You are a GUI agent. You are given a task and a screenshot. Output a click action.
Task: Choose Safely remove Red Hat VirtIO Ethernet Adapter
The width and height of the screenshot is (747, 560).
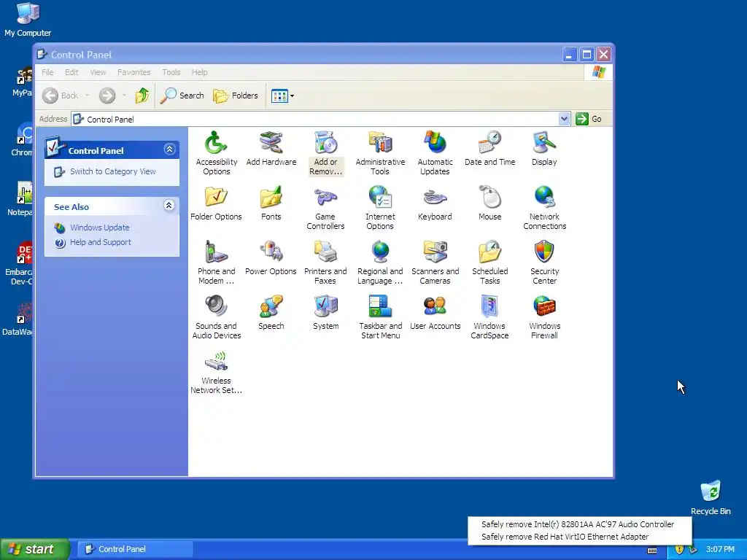pos(565,537)
